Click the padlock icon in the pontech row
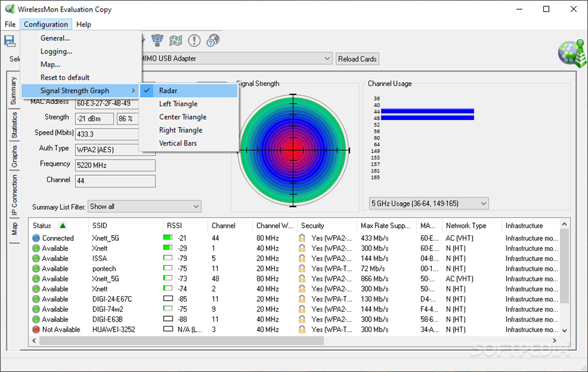 click(x=302, y=269)
